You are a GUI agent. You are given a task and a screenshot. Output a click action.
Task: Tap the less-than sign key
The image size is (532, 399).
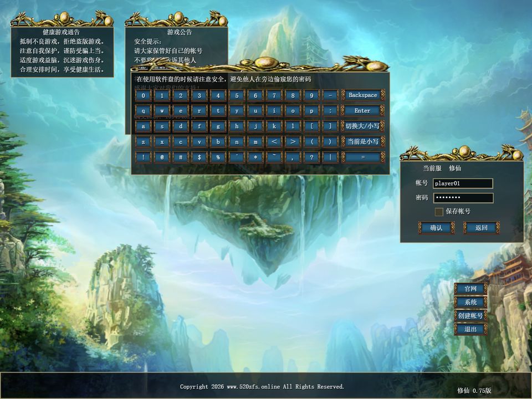[274, 141]
